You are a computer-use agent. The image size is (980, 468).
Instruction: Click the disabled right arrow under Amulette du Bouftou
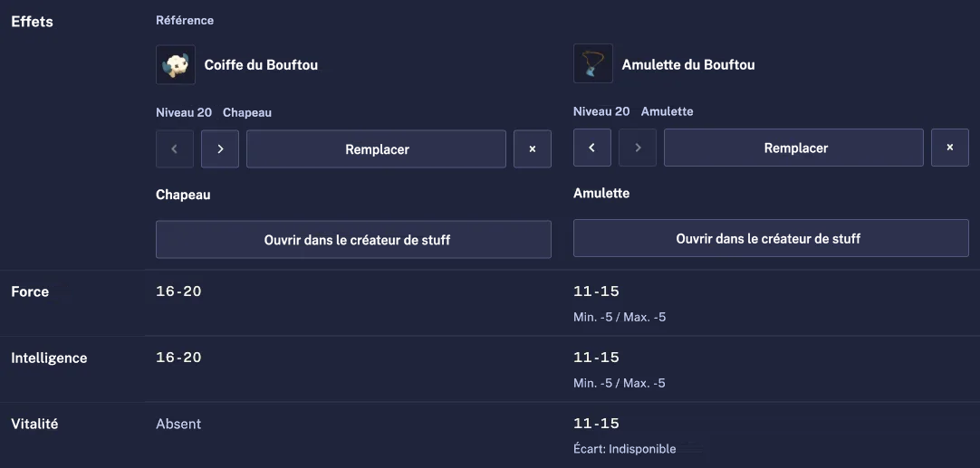638,148
